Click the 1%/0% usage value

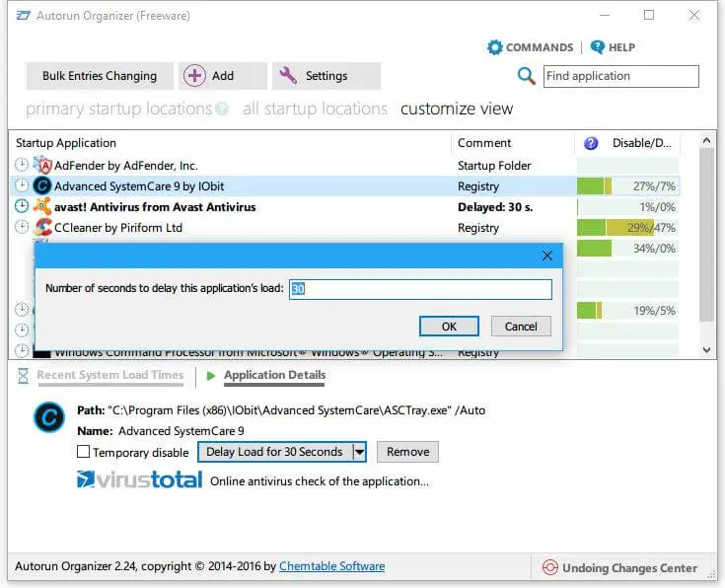(657, 207)
